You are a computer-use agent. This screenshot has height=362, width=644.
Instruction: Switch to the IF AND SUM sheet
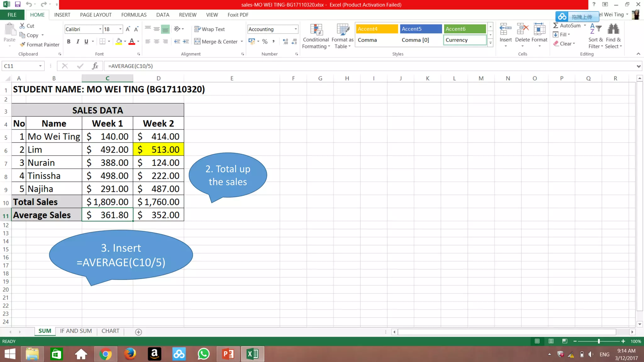(x=76, y=331)
